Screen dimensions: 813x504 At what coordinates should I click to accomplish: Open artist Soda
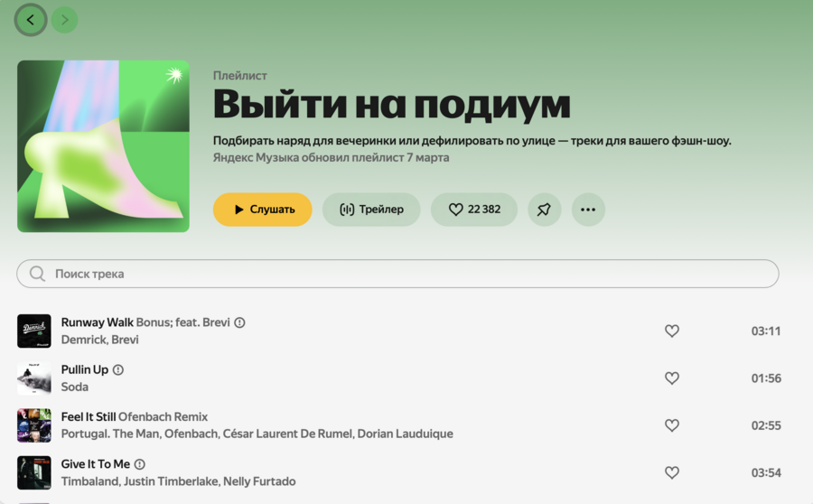coord(75,387)
